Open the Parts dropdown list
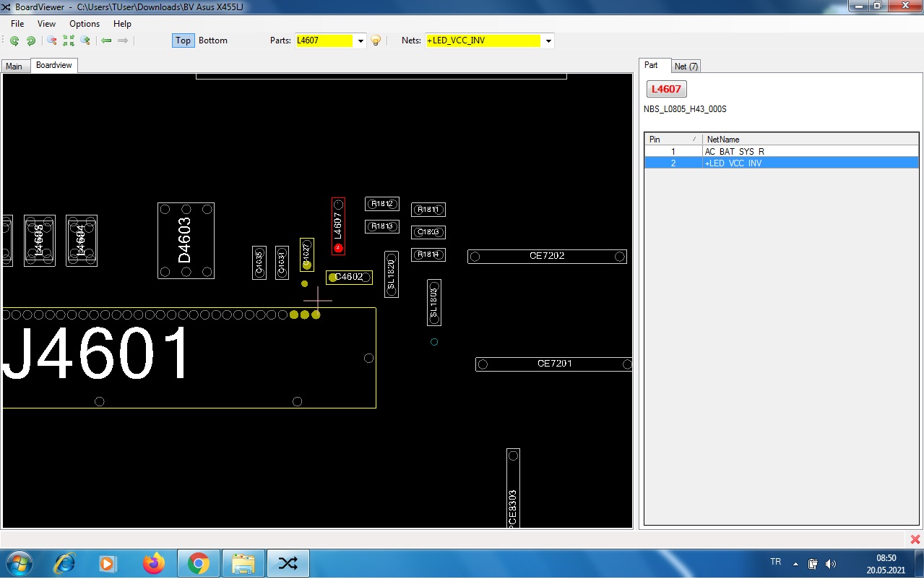 pyautogui.click(x=360, y=41)
